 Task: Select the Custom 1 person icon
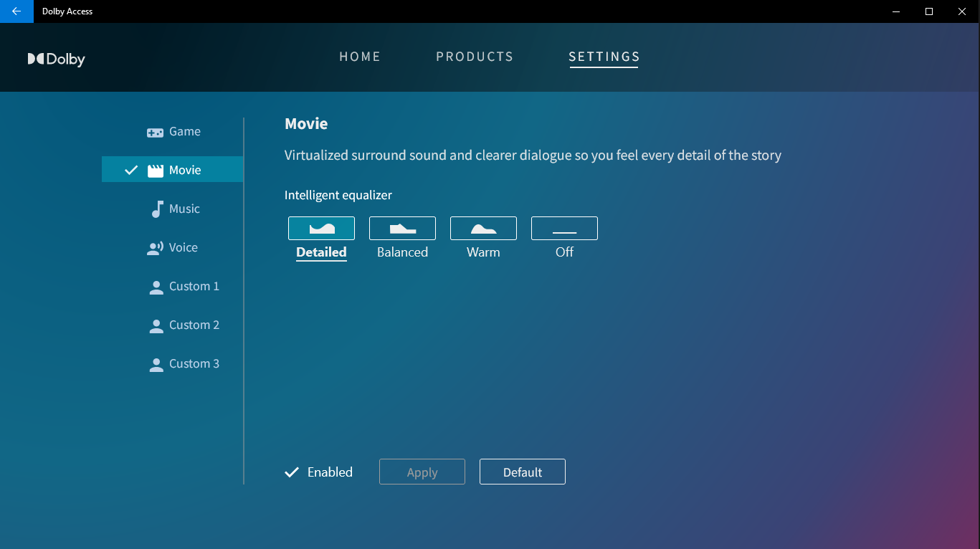pyautogui.click(x=156, y=287)
